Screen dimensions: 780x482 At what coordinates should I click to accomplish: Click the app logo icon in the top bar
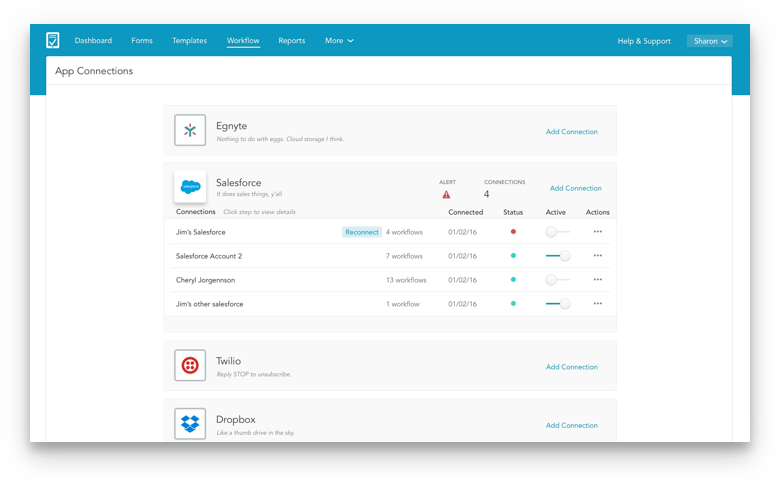53,40
